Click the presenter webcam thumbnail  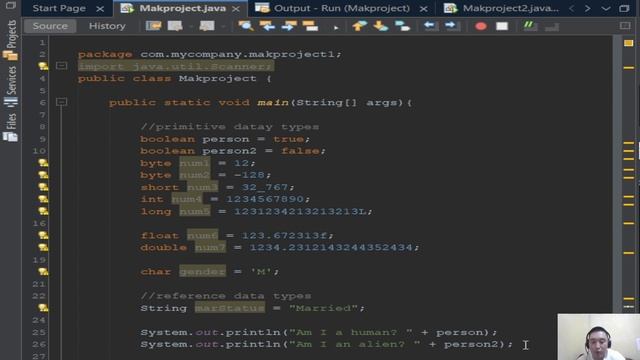tap(599, 337)
